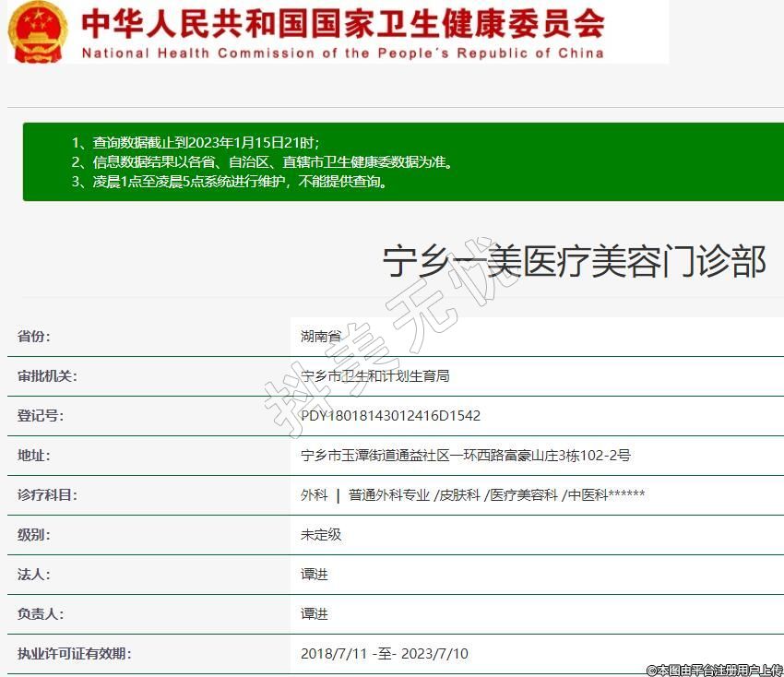Click the 诊疗科目 departments value

pyautogui.click(x=472, y=495)
